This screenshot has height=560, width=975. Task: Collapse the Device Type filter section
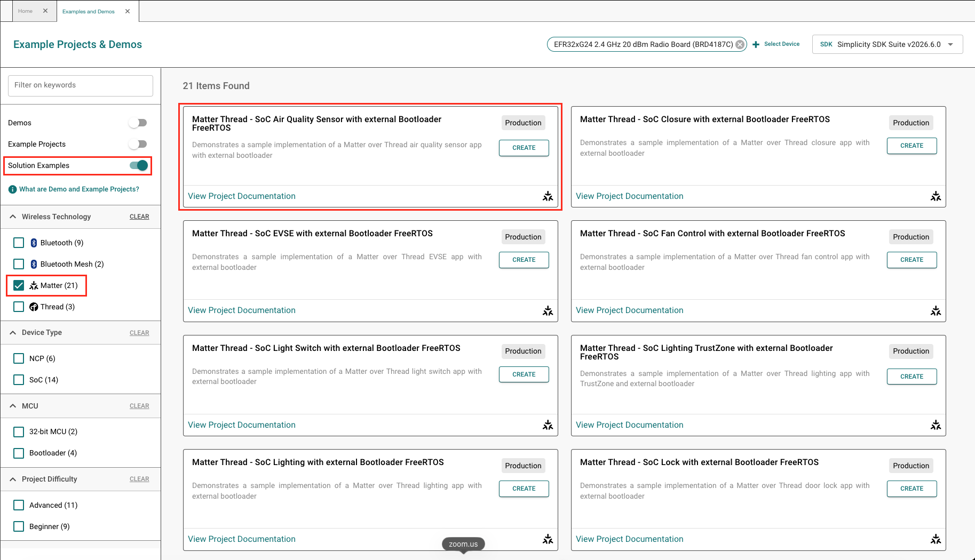[13, 332]
